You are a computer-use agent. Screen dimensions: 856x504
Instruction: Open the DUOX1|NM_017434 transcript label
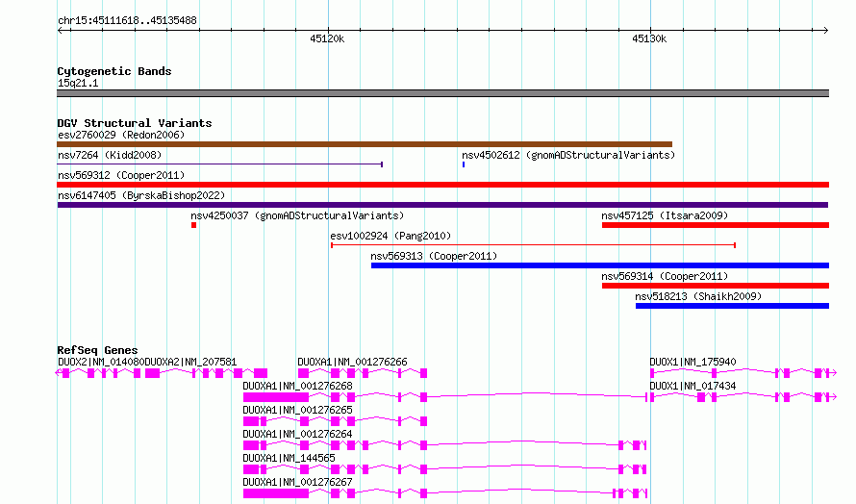tap(692, 386)
